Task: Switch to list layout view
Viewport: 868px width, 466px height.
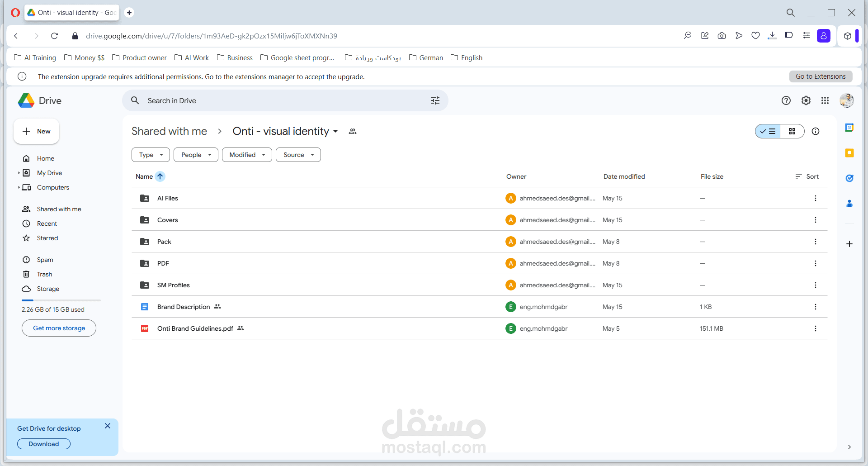Action: tap(768, 131)
